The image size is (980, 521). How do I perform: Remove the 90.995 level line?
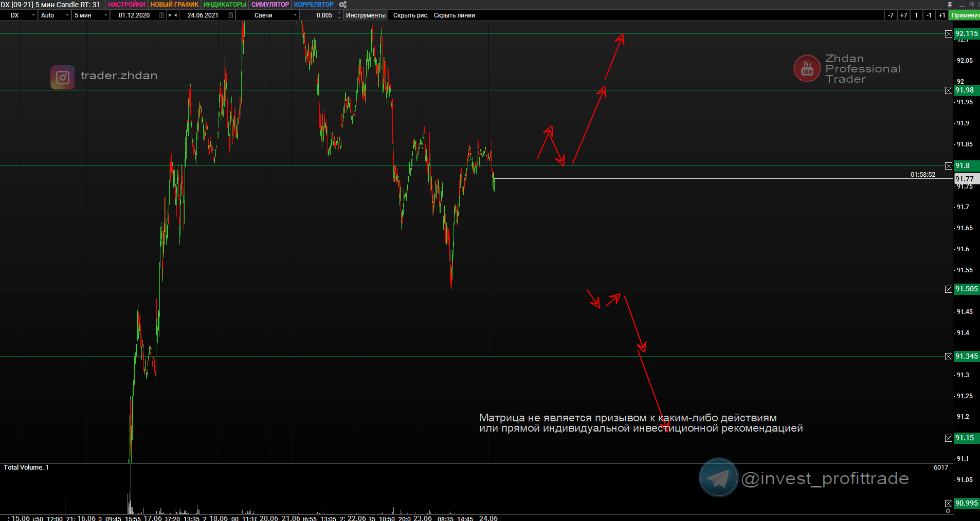click(949, 504)
